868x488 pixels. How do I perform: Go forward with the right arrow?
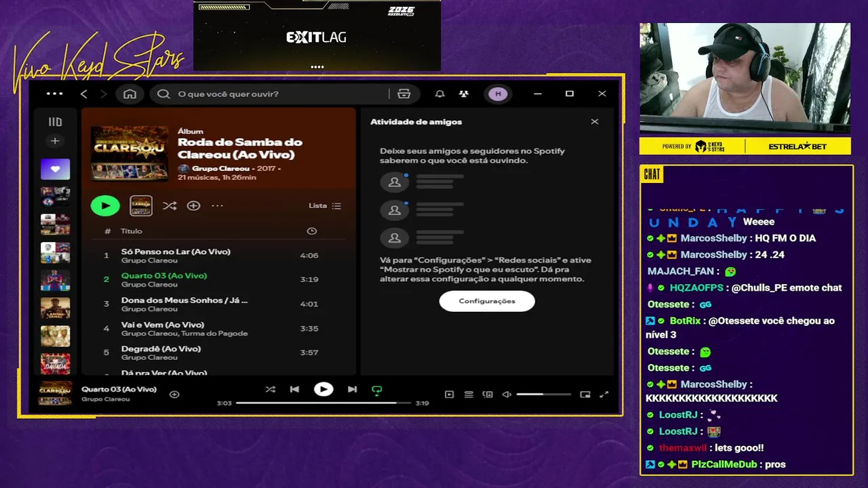click(103, 94)
